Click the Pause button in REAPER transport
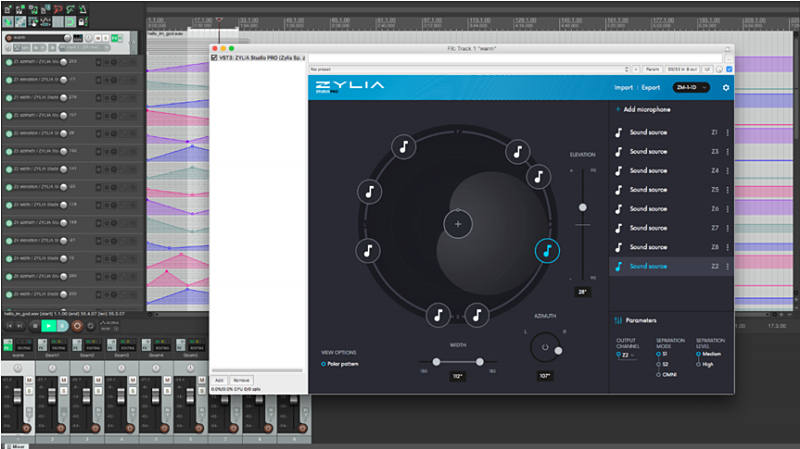This screenshot has width=800, height=449. click(62, 326)
